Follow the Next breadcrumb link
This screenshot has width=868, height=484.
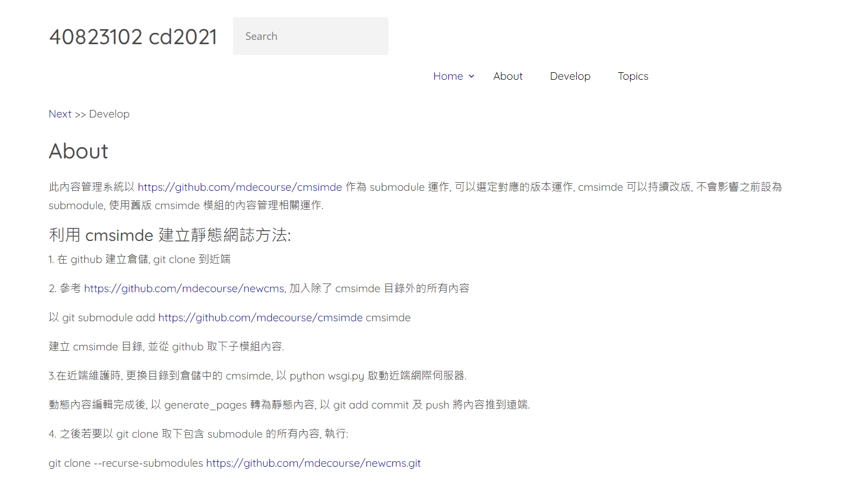(60, 114)
